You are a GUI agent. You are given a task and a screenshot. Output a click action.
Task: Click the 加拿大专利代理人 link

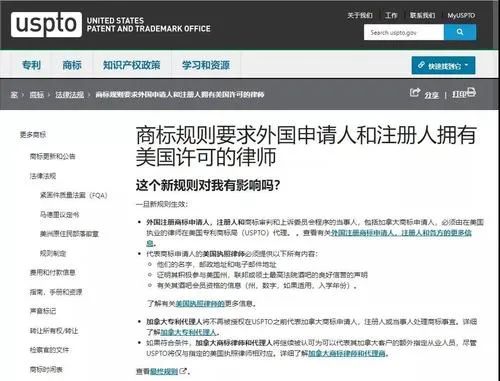189,332
